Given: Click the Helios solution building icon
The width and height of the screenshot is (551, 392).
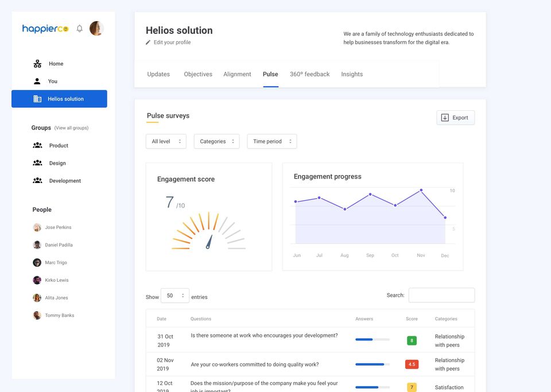Looking at the screenshot, I should [37, 99].
